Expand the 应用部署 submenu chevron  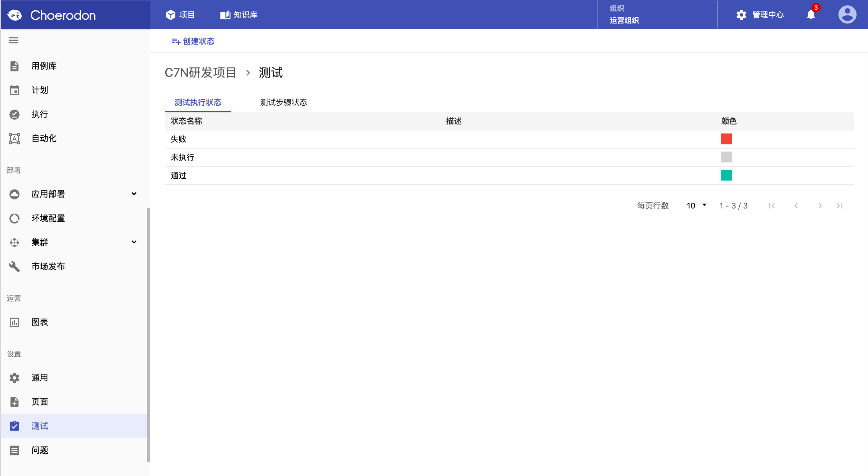[134, 194]
